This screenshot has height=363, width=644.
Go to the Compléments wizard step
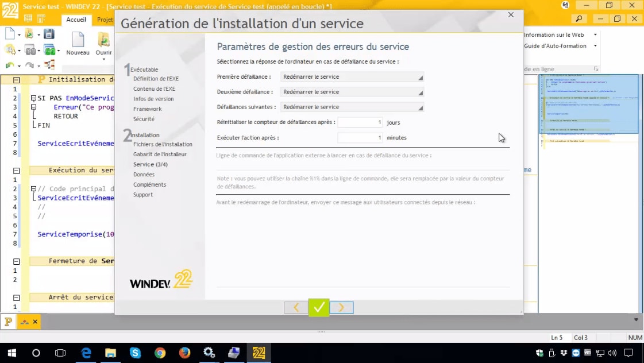pos(149,185)
